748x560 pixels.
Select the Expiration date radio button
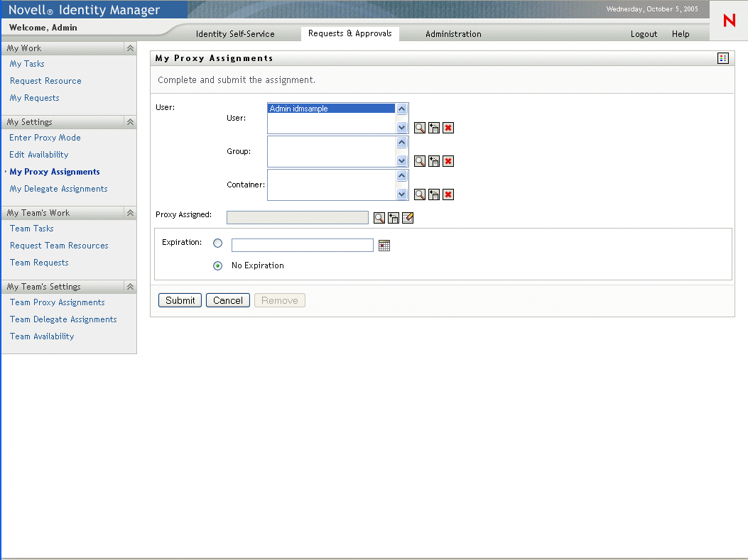coord(217,243)
